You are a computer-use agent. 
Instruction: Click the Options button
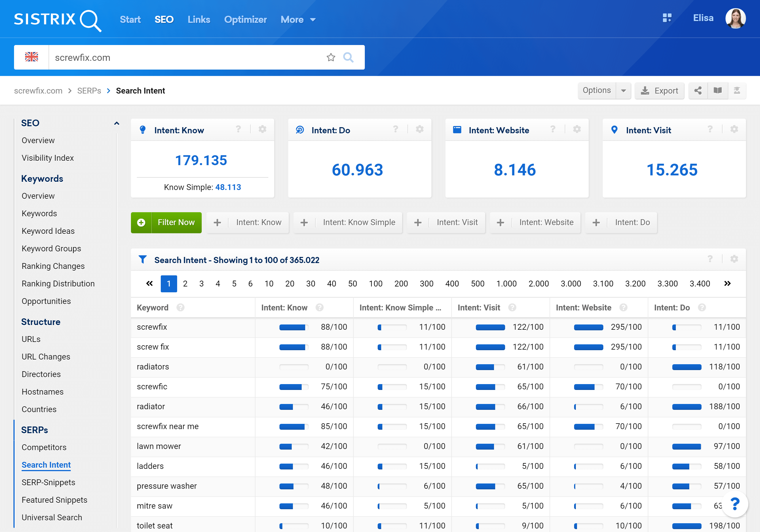tap(597, 90)
